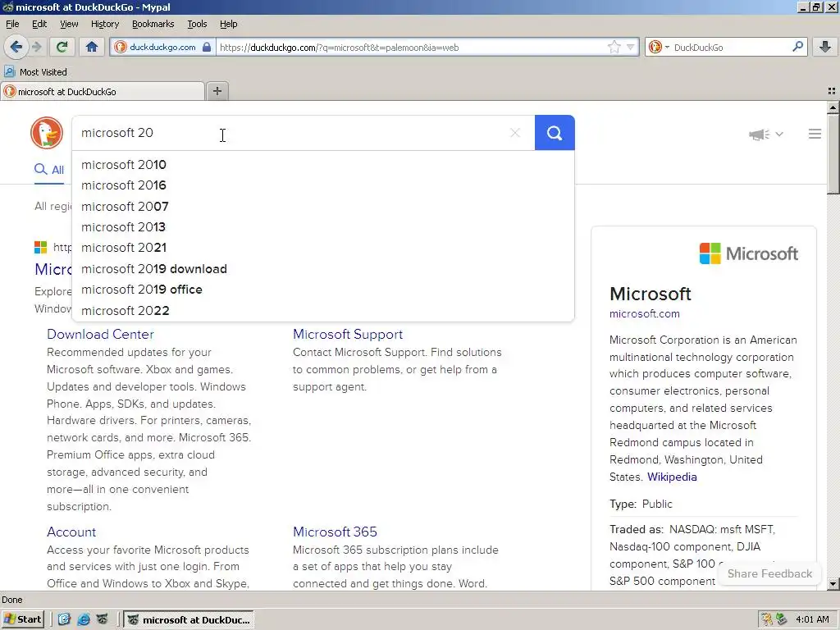Image resolution: width=840 pixels, height=630 pixels.
Task: Choose suggestion 'microsoft 2019 office'
Action: pyautogui.click(x=323, y=290)
